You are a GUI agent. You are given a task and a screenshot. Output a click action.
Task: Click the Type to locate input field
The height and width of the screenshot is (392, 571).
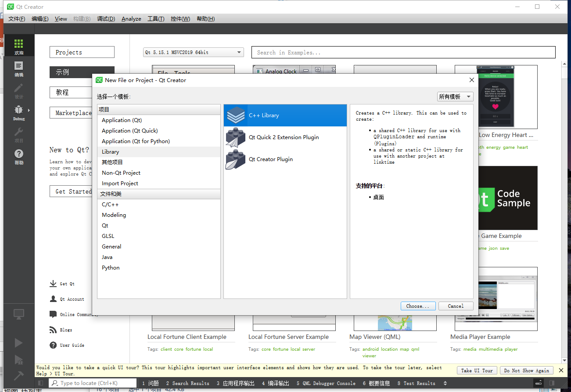click(x=92, y=383)
